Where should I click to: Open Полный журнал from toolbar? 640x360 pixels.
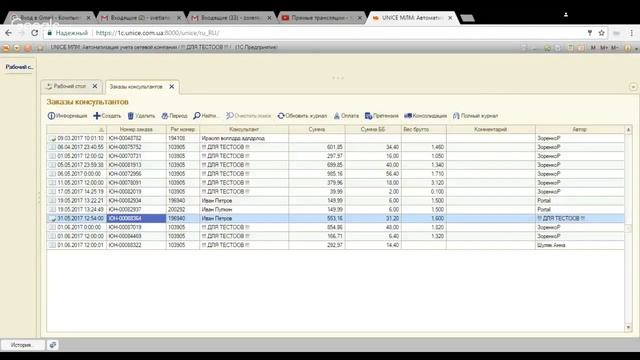tap(476, 116)
